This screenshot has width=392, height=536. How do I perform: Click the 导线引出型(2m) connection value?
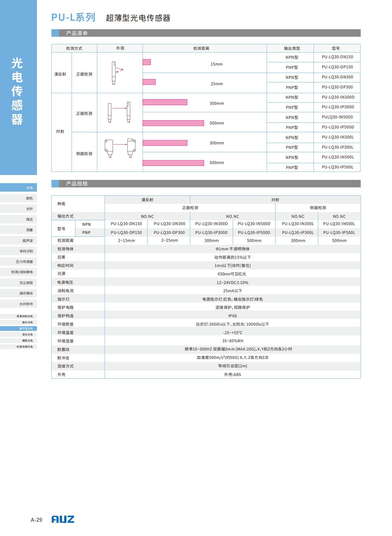(232, 366)
